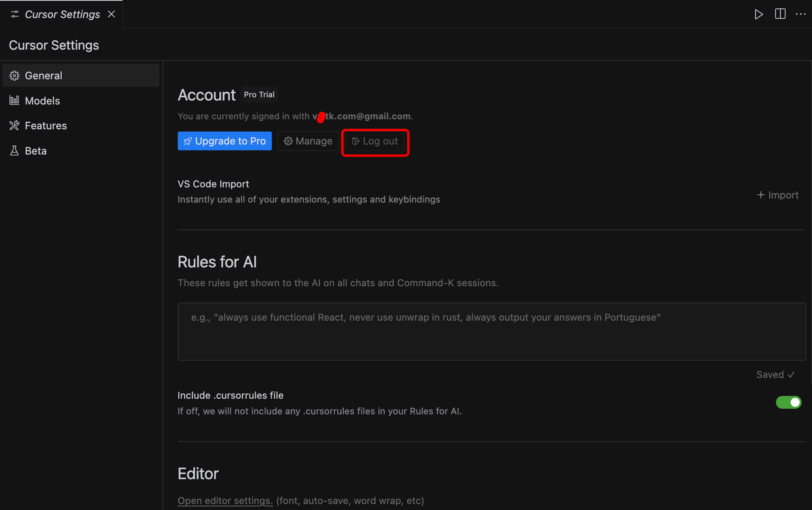This screenshot has height=510, width=812.
Task: Click the Editor section heading
Action: click(198, 474)
